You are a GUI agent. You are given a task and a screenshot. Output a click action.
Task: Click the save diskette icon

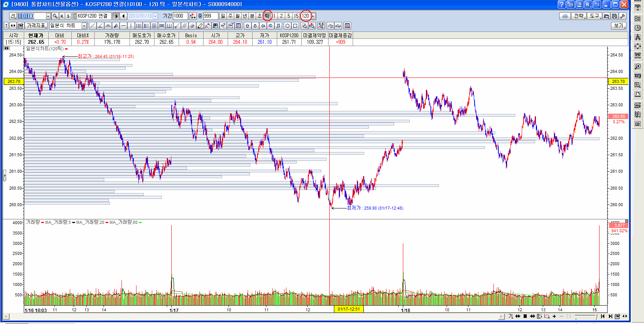tap(614, 16)
